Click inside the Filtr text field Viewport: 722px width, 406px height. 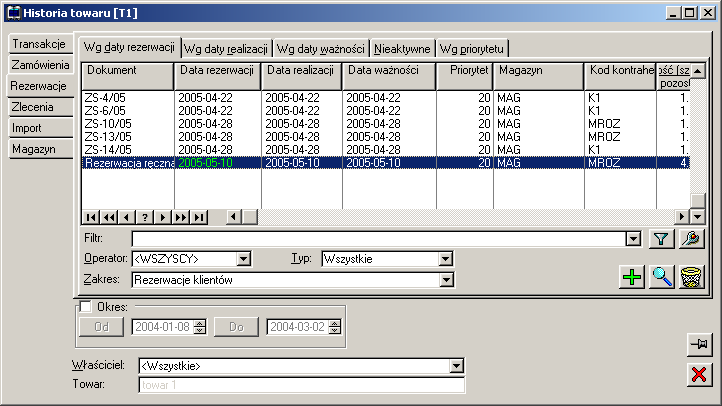point(379,239)
